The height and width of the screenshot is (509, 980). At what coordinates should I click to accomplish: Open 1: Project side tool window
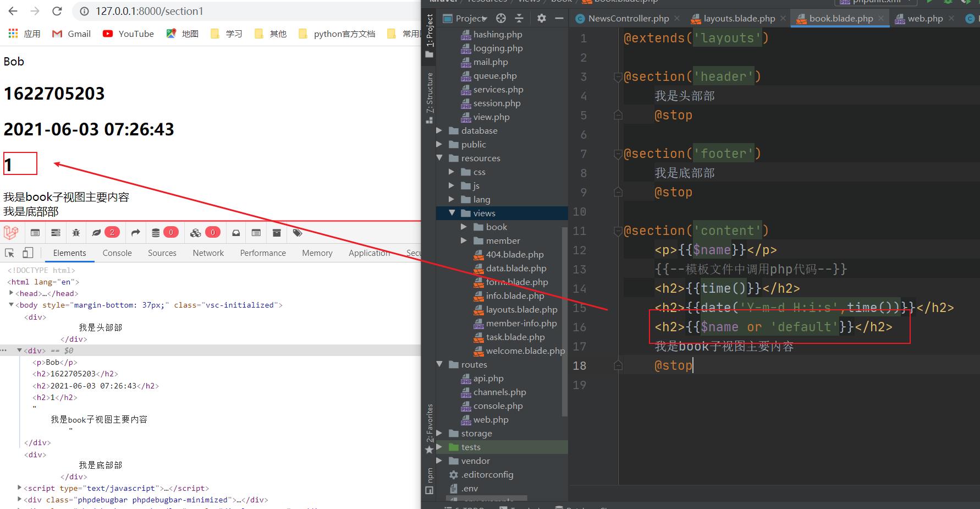point(430,36)
